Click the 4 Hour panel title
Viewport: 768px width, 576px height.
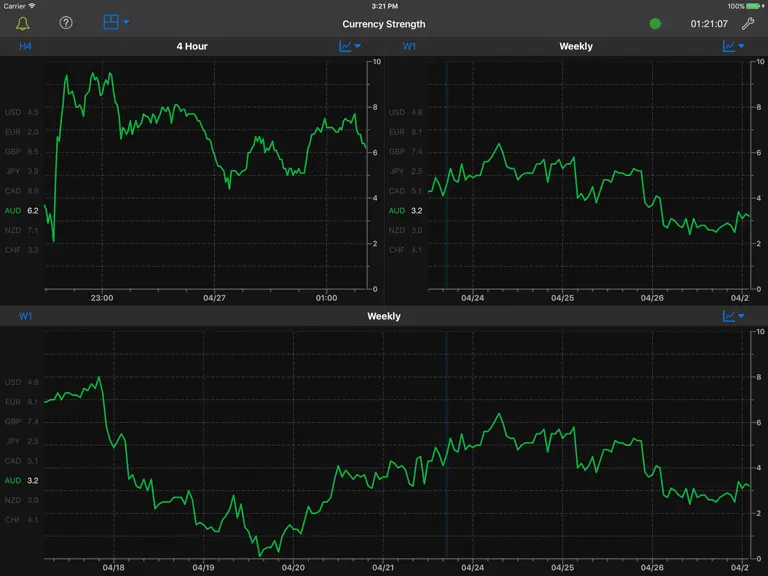(192, 46)
